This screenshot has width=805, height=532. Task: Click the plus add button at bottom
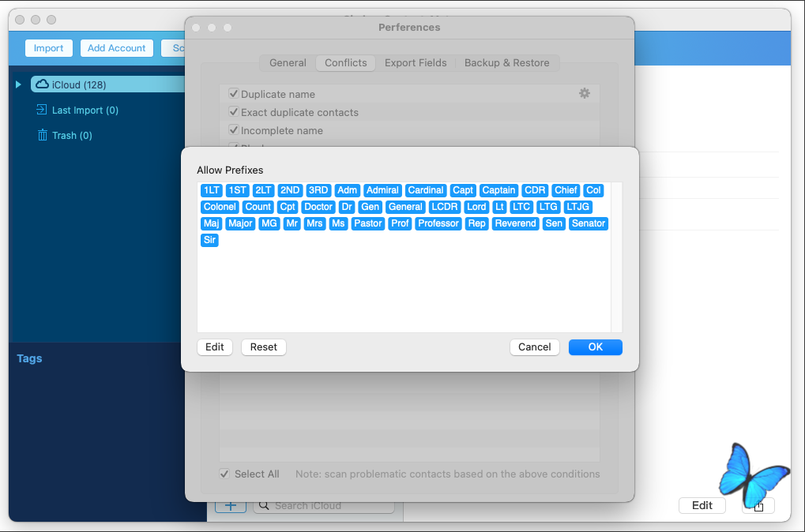[231, 506]
